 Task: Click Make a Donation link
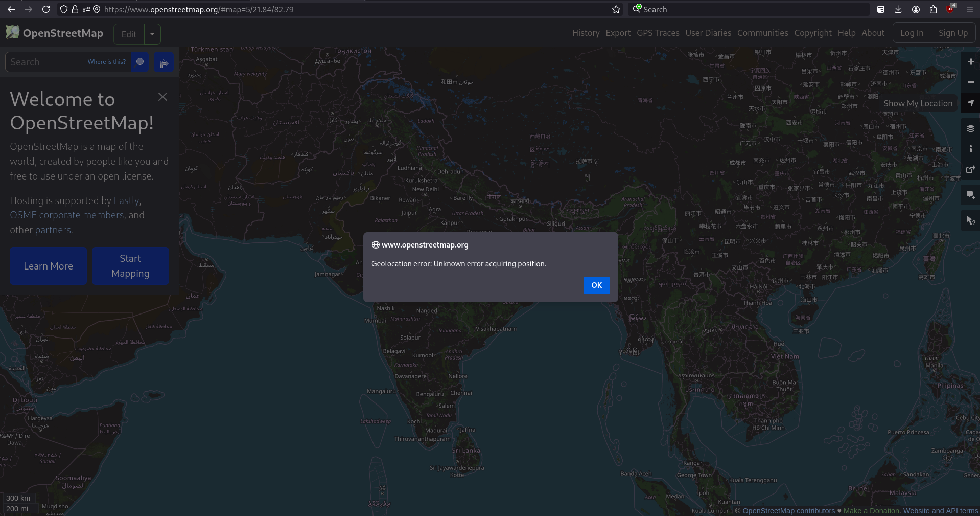tap(871, 511)
